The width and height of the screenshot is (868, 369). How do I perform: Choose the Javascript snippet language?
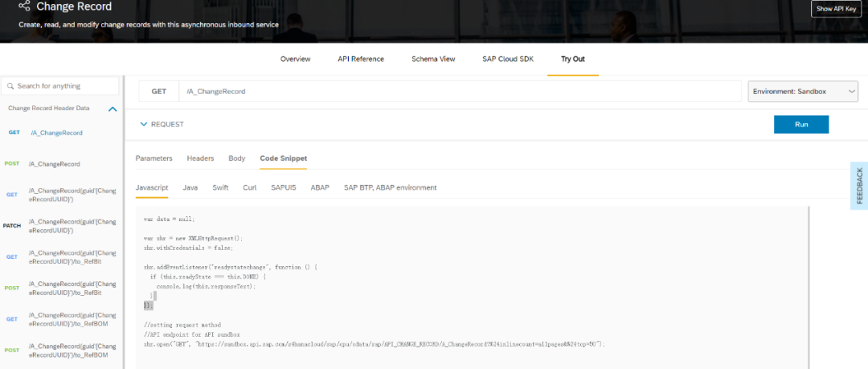152,188
